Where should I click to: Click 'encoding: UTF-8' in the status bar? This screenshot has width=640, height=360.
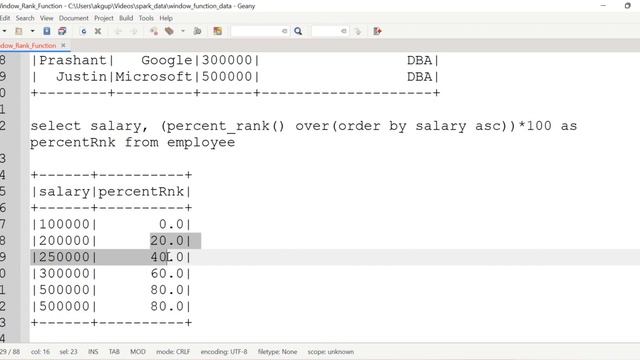click(224, 351)
